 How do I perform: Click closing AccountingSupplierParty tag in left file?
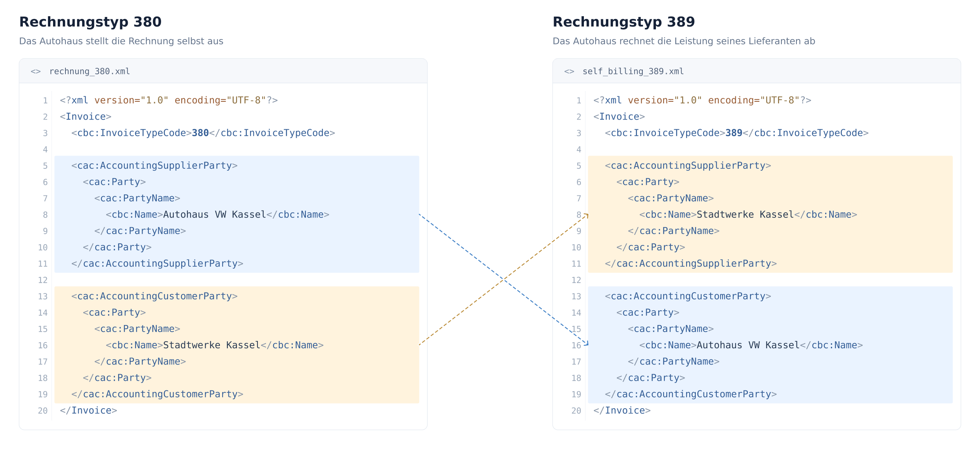[x=157, y=264]
